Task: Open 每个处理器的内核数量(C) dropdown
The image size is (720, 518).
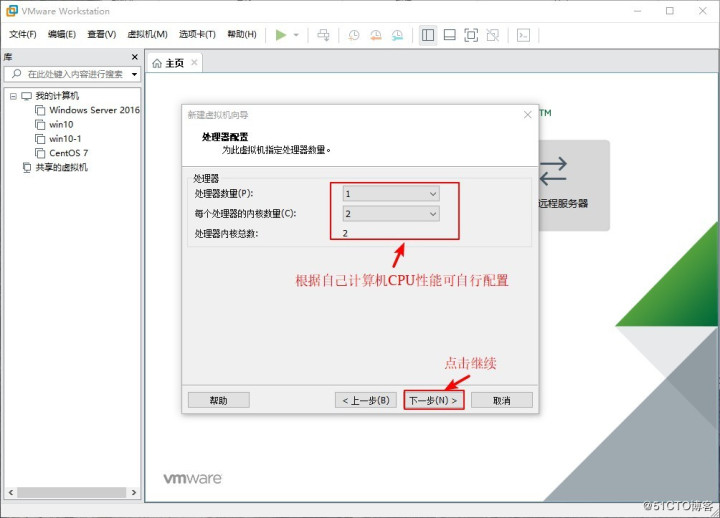Action: pyautogui.click(x=391, y=214)
